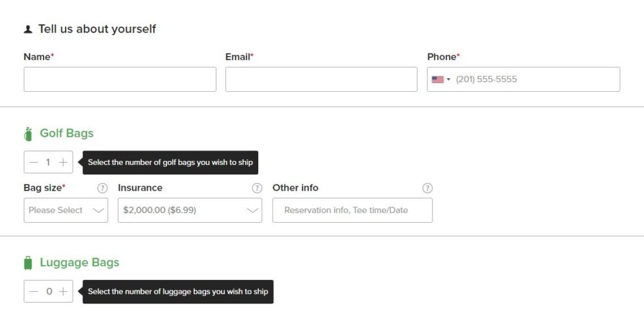Click the person icon beside Tell us about yourself
This screenshot has width=644, height=323.
coord(28,29)
